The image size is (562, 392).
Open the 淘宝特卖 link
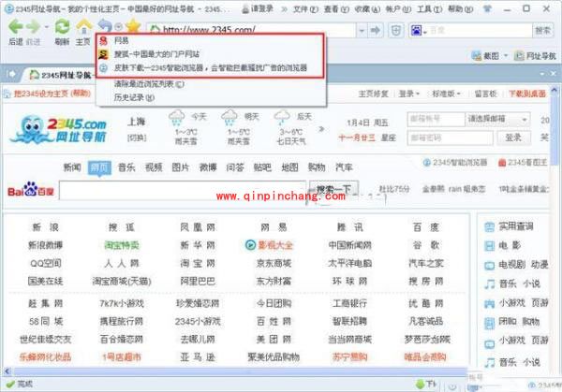coord(122,244)
